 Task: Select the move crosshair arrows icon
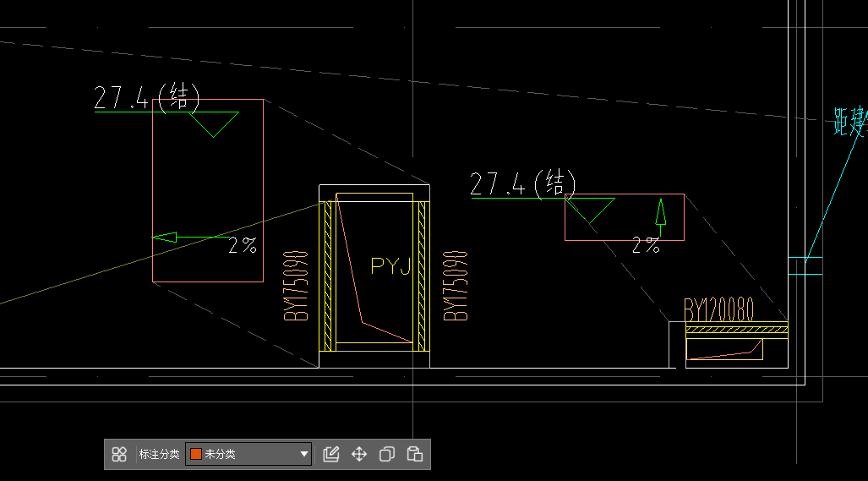coord(359,455)
